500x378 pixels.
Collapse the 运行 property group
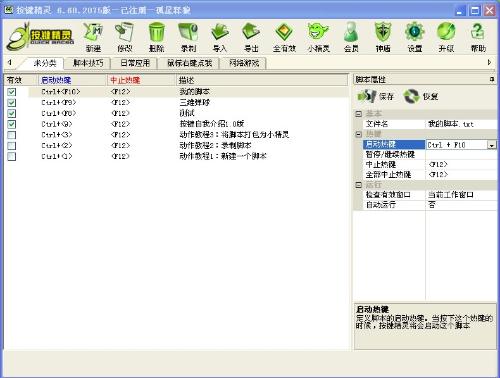pos(358,185)
